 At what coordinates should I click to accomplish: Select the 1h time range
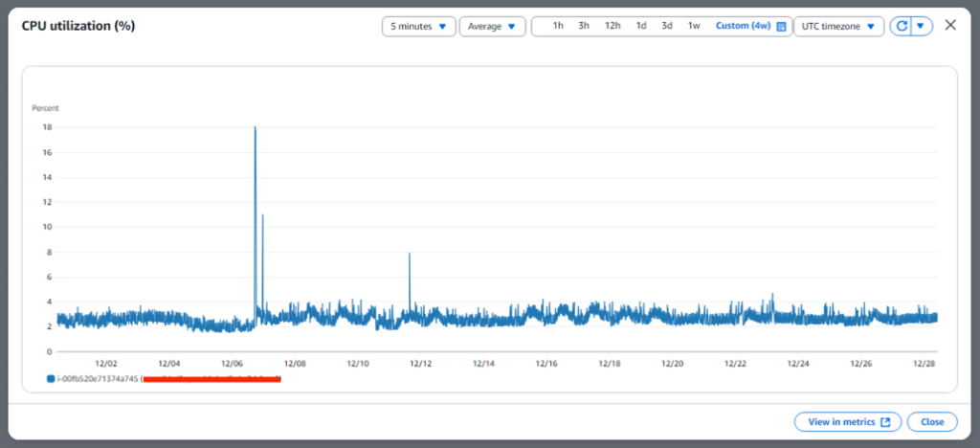point(558,26)
